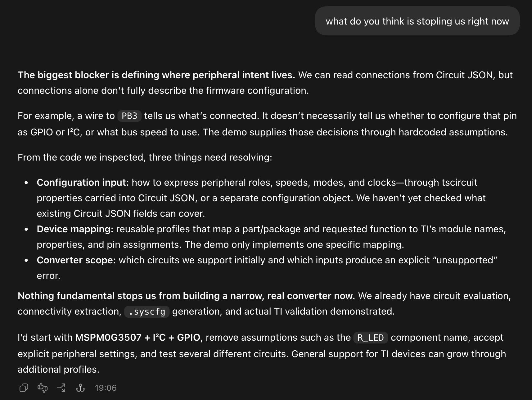This screenshot has height=400, width=532.
Task: Click the phrase 'Circuit JSON' in the first paragraph
Action: pyautogui.click(x=464, y=75)
